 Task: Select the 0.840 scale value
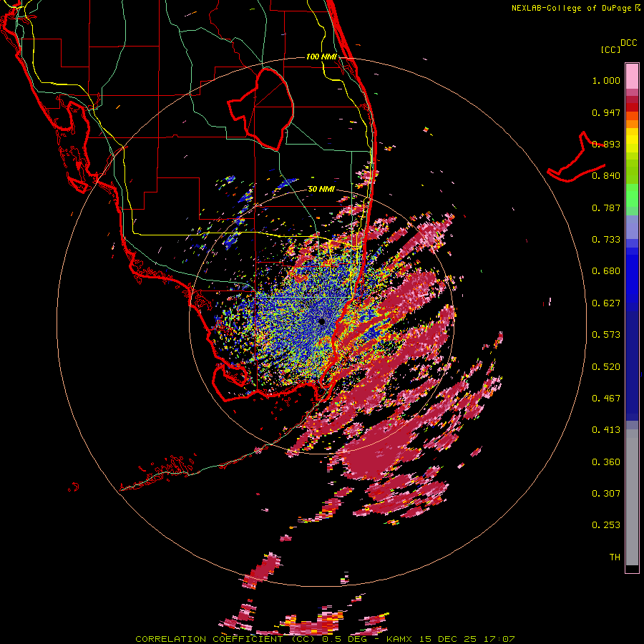[606, 176]
